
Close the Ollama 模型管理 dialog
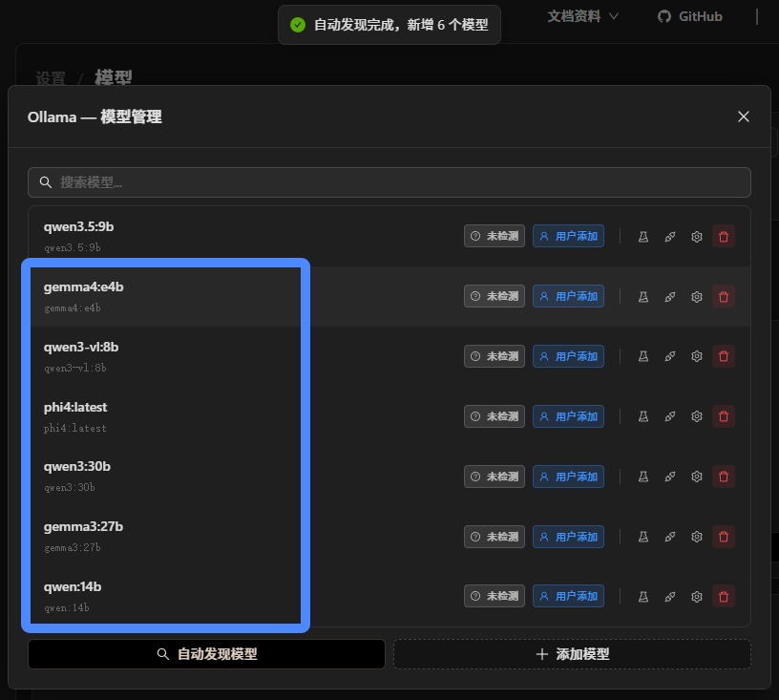tap(744, 117)
